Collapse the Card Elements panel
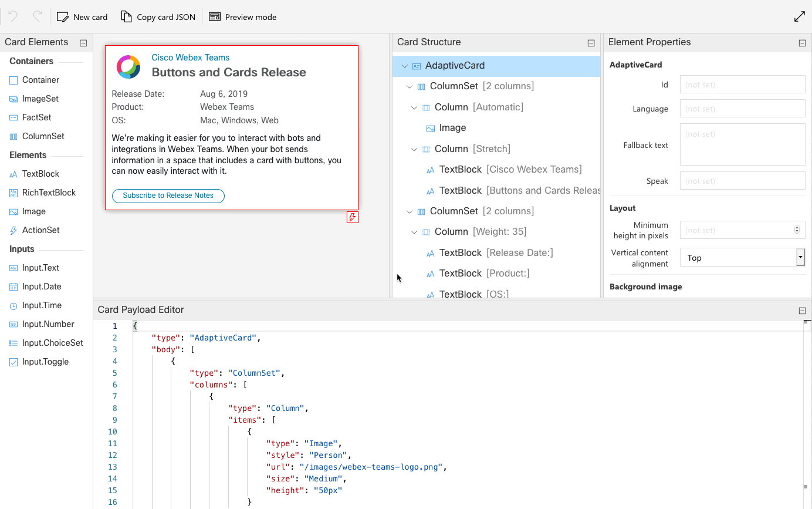 [x=83, y=43]
